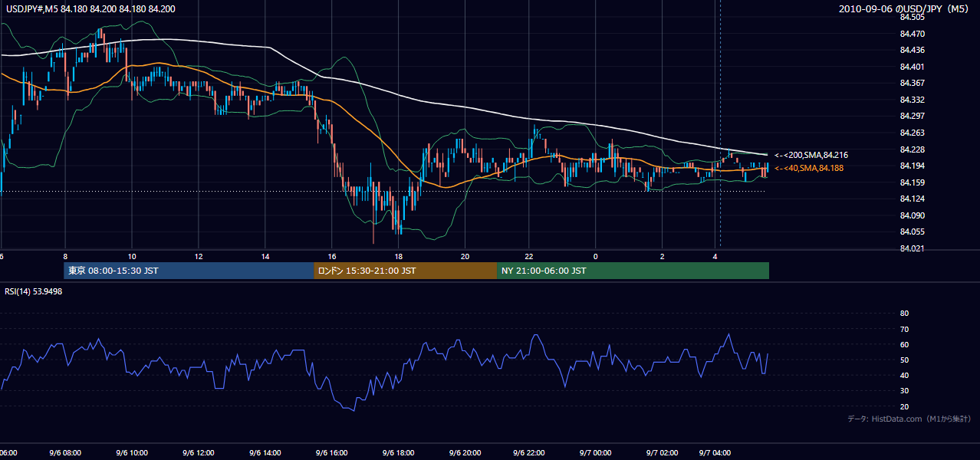Screen dimensions: 980x460
Task: Select the 東京 08:00-15:30 JST session bar
Action: (x=189, y=271)
